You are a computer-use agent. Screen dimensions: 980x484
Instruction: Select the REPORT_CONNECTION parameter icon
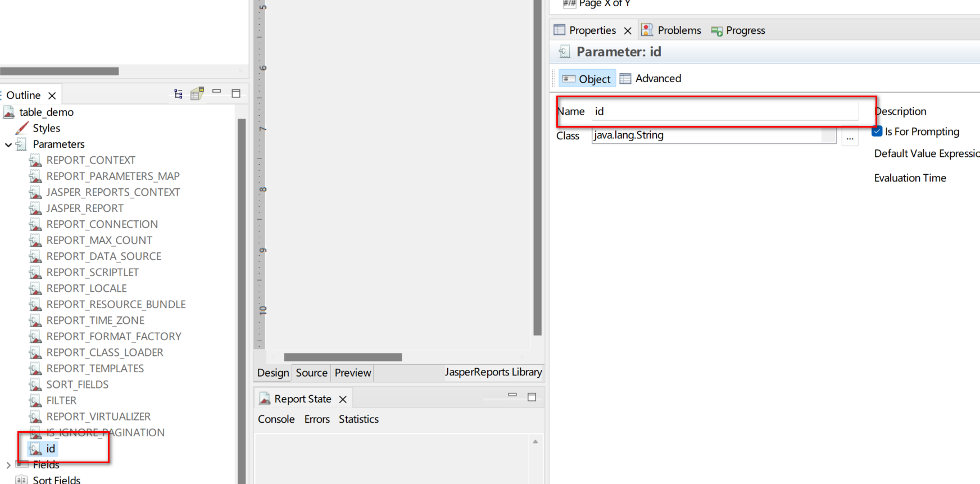(35, 224)
